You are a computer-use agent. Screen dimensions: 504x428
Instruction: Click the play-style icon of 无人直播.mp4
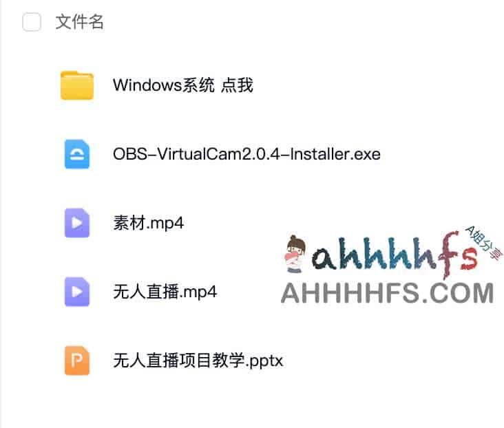click(x=77, y=292)
